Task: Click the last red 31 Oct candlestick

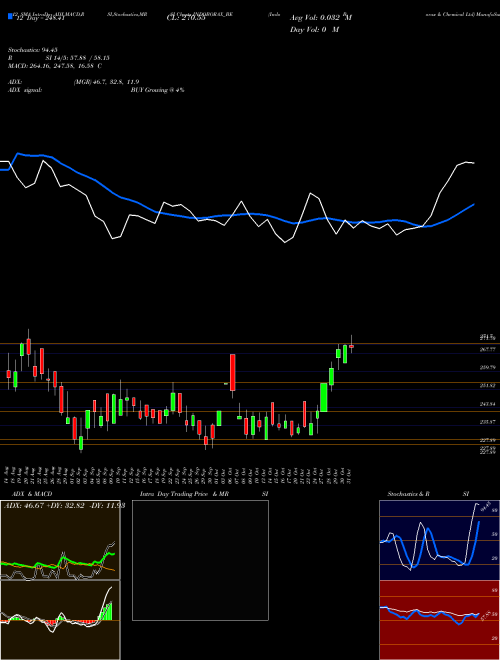Action: 351,346
